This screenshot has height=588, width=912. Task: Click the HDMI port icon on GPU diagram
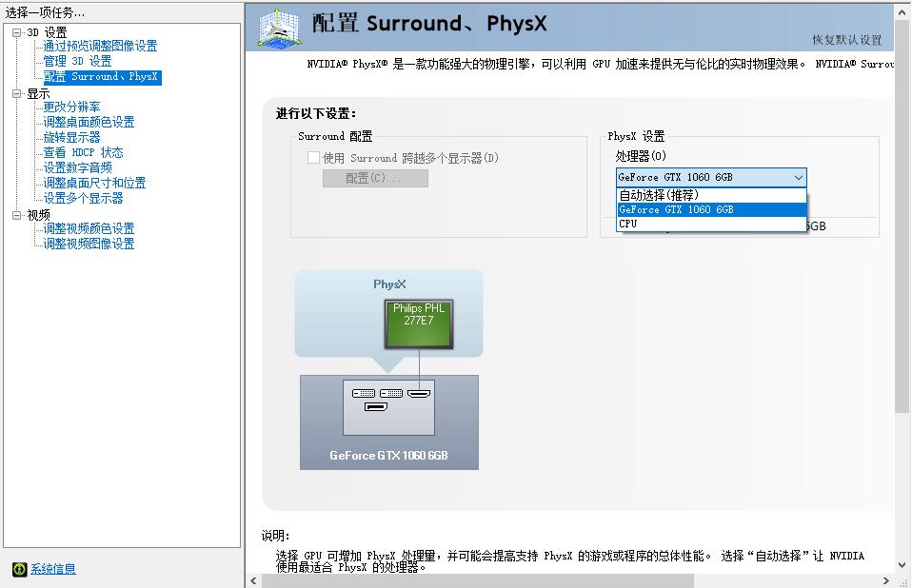419,394
